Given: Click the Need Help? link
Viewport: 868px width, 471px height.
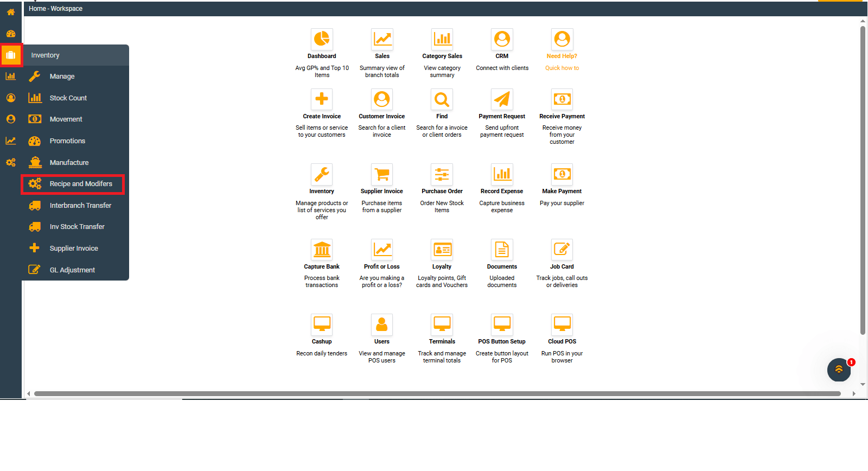Looking at the screenshot, I should coord(562,56).
